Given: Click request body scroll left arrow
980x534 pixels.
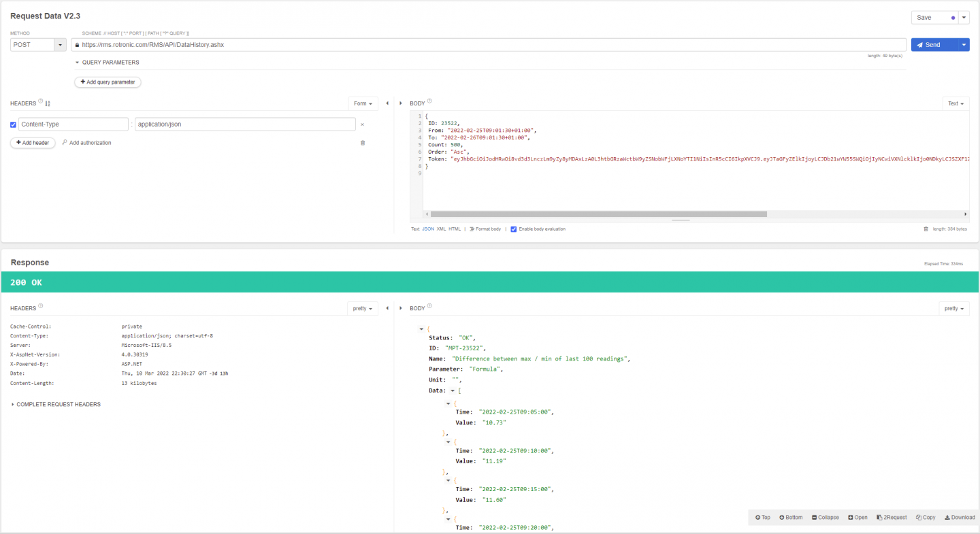Looking at the screenshot, I should [x=427, y=214].
